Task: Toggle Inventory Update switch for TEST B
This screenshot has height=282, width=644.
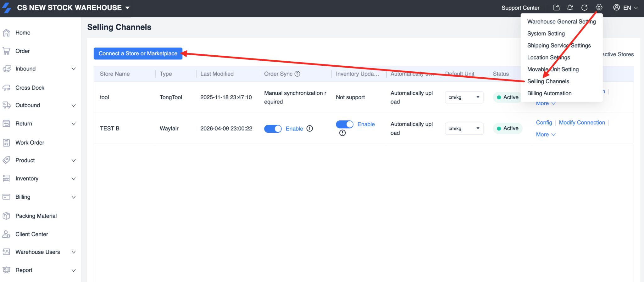Action: (x=344, y=124)
